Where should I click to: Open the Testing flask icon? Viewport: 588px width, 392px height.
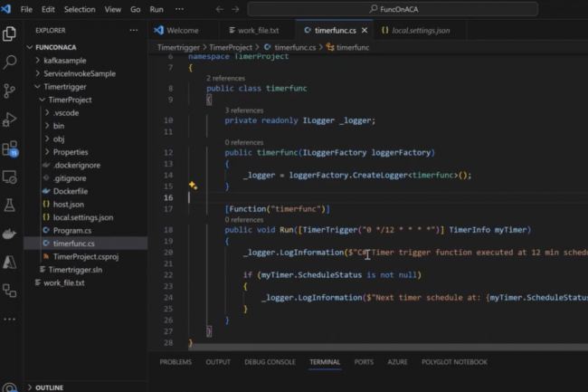(x=10, y=206)
